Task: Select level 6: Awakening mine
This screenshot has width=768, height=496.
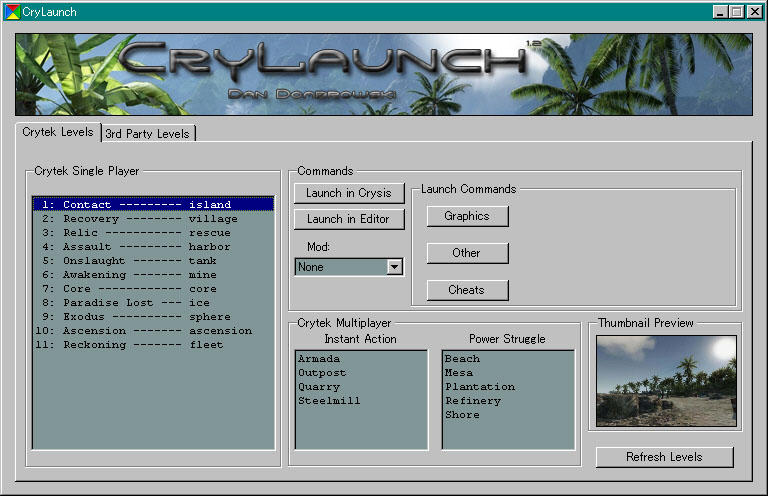Action: 153,274
